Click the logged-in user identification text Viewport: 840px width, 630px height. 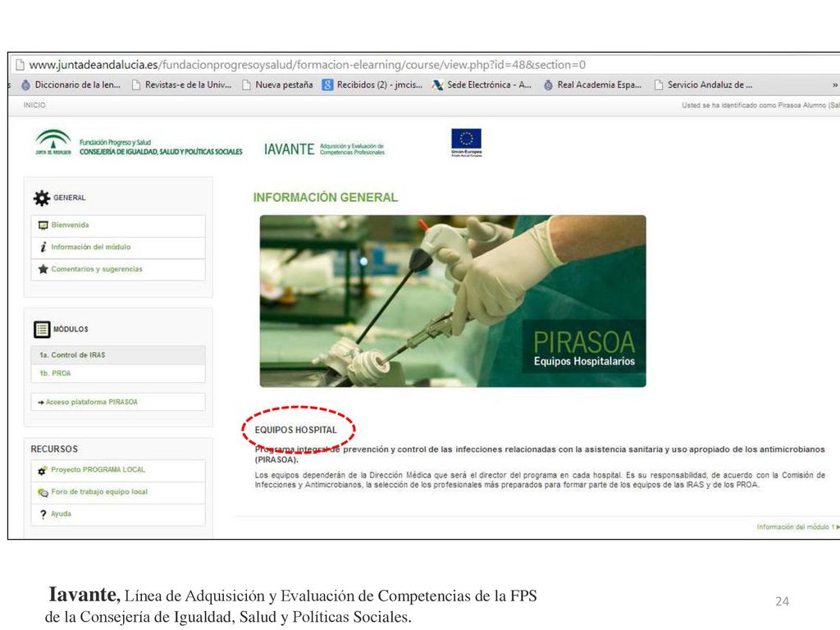[x=760, y=105]
